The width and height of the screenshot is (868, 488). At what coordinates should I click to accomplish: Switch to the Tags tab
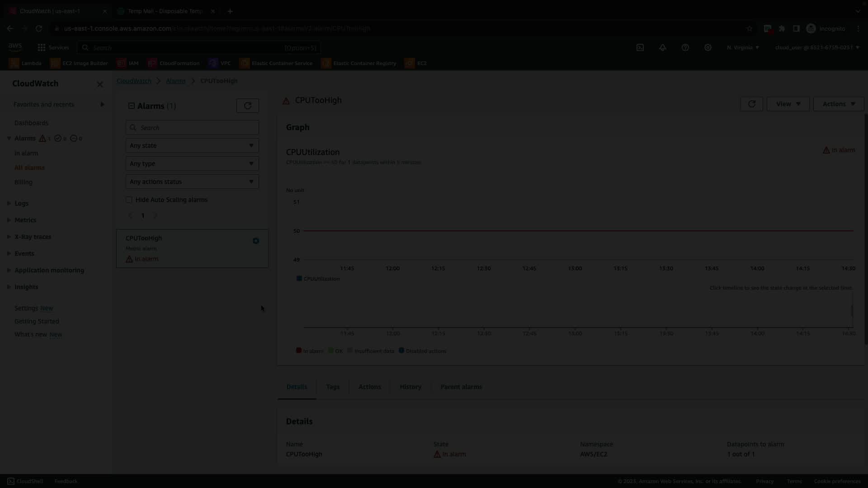point(333,387)
